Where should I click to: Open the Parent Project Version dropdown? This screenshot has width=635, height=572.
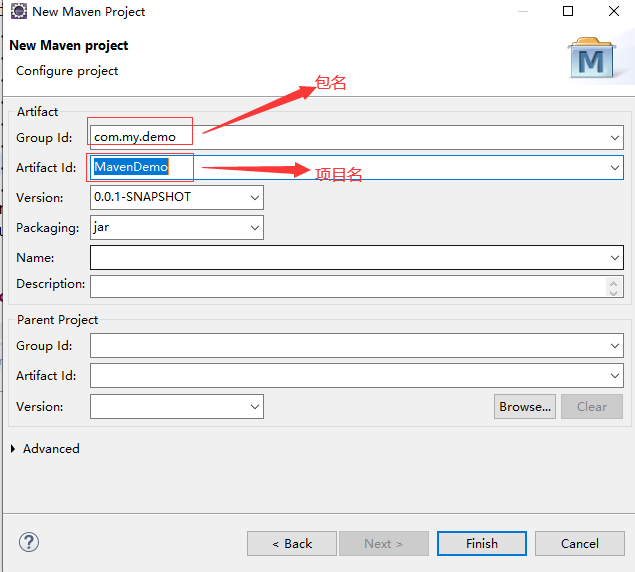(x=255, y=406)
